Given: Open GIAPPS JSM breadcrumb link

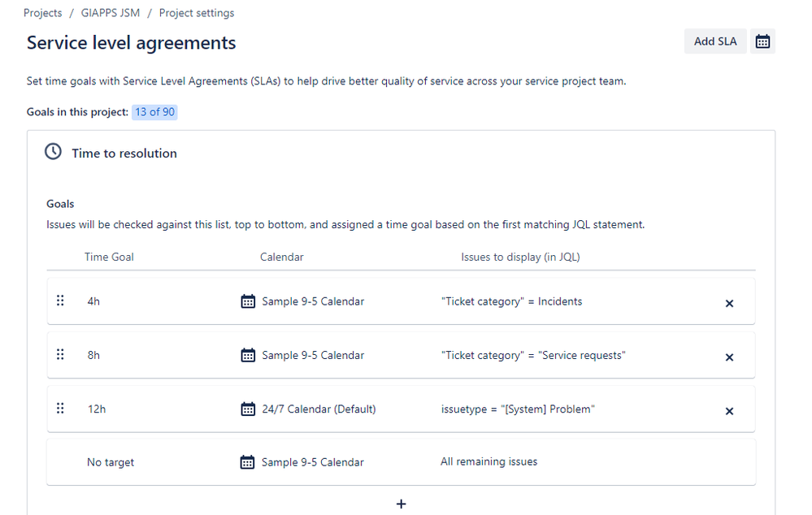Looking at the screenshot, I should pyautogui.click(x=111, y=13).
